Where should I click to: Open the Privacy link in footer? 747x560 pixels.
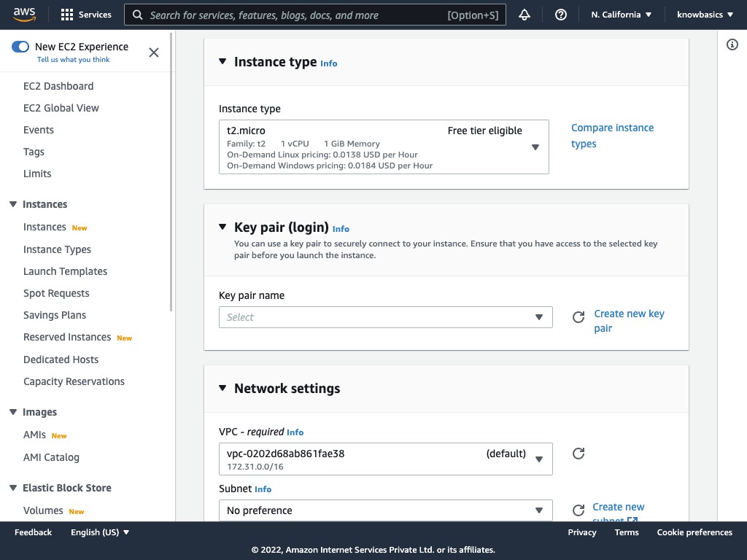click(x=581, y=532)
